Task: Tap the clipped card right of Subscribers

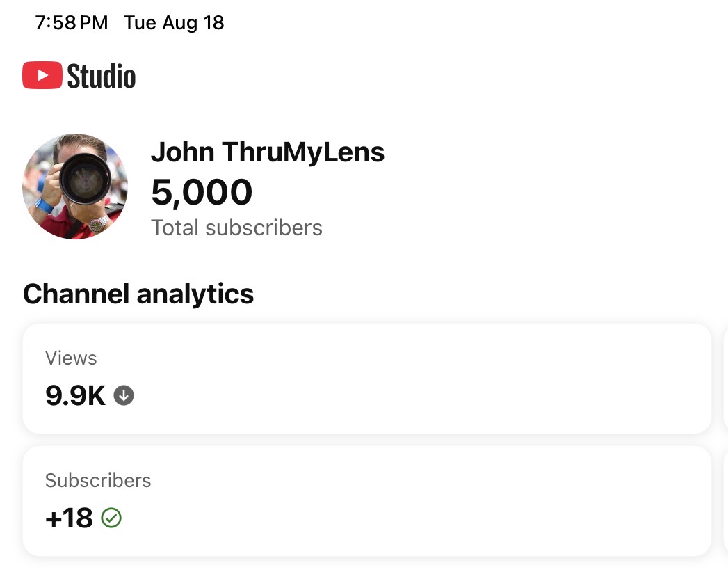Action: point(726,501)
